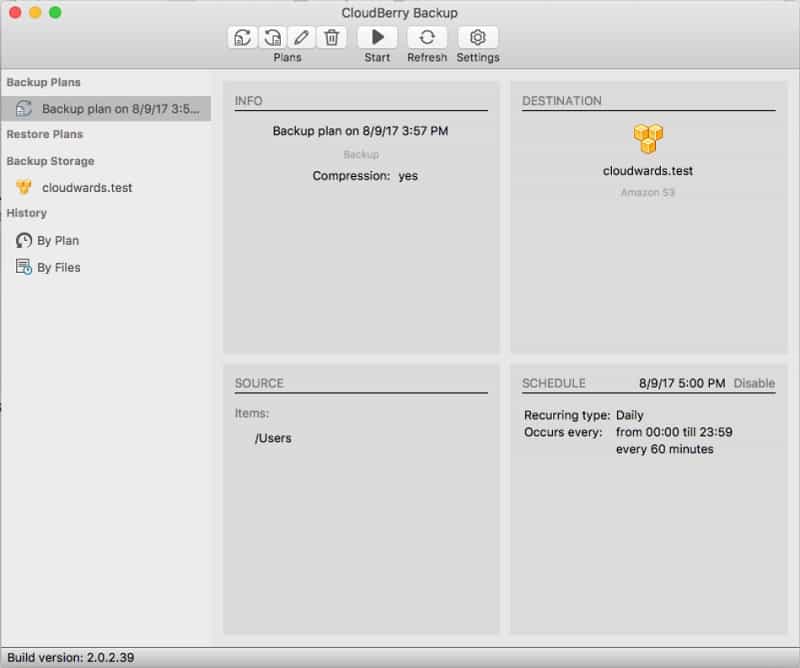Click the Backup Storage section header
800x668 pixels.
50,161
